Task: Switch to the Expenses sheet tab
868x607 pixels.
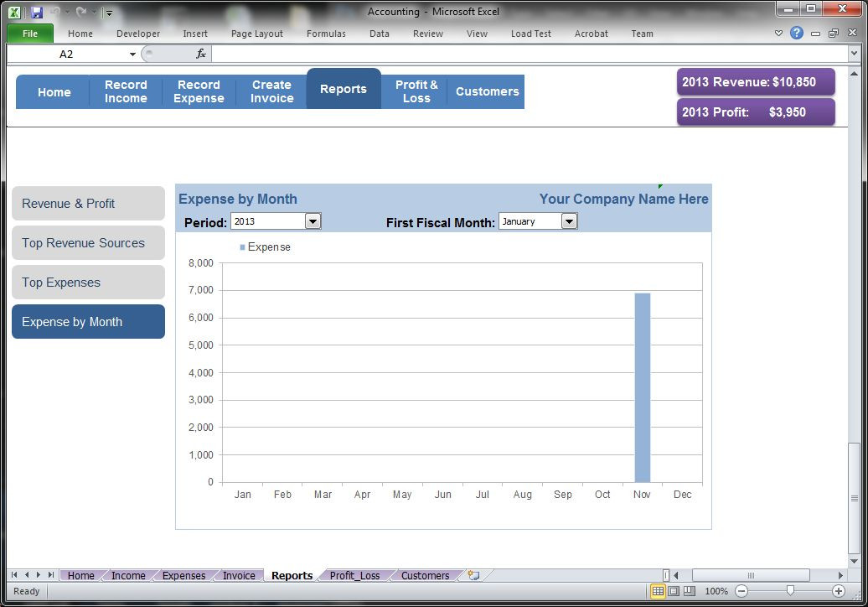Action: (x=183, y=575)
